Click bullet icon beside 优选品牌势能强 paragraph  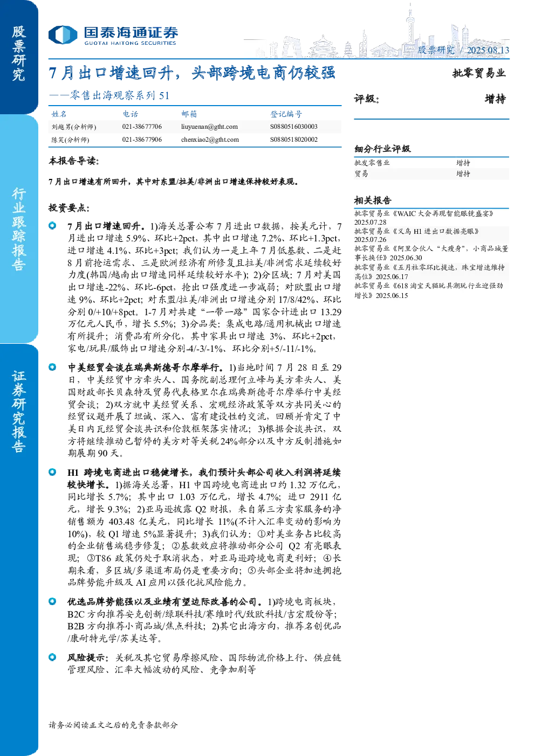[52, 601]
